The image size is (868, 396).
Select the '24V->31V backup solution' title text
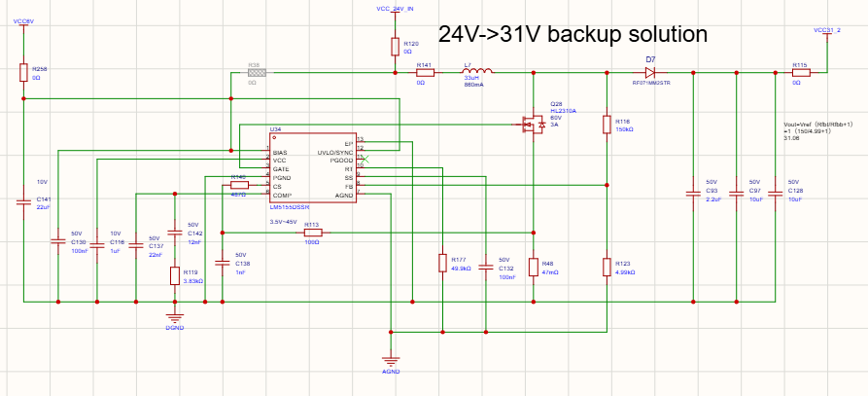tap(573, 35)
